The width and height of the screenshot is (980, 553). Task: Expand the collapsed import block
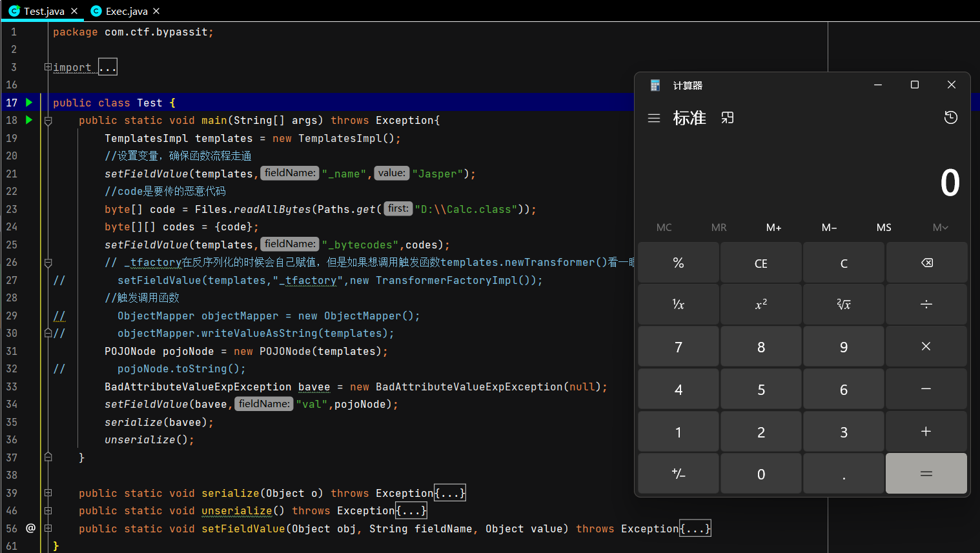[x=48, y=67]
